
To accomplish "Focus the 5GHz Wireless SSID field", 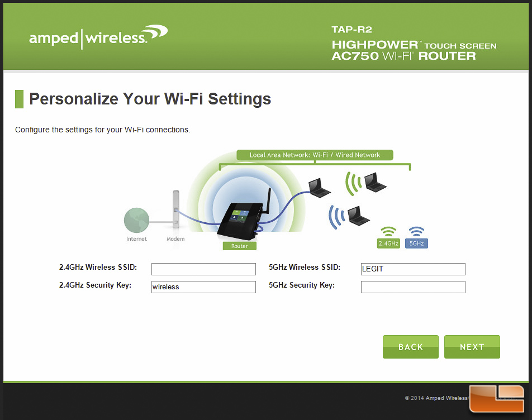I will point(413,269).
